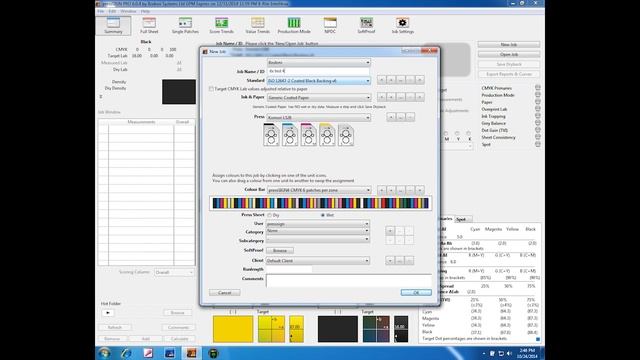
Task: Click the large black colour swatch at bottom
Action: 338,329
